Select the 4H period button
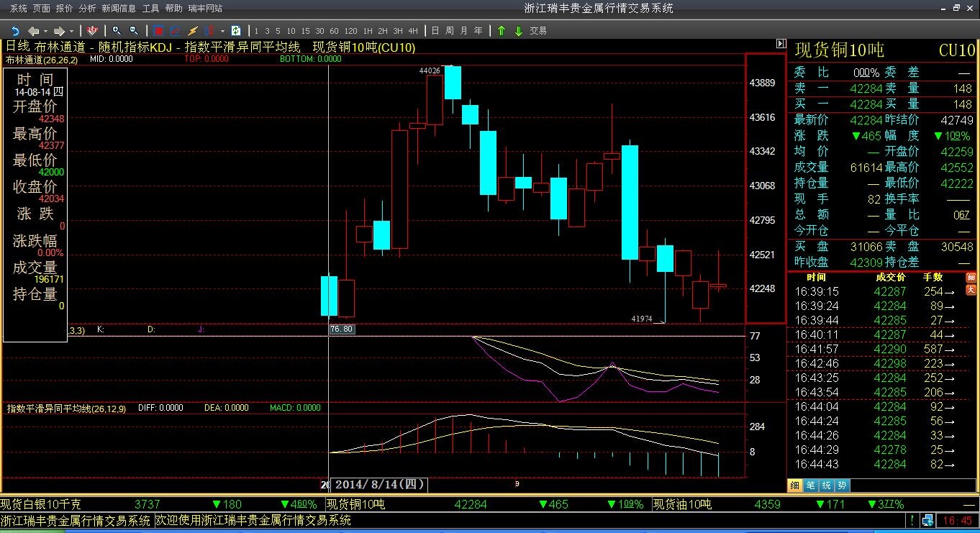Viewport: 980px width, 533px height. point(412,31)
